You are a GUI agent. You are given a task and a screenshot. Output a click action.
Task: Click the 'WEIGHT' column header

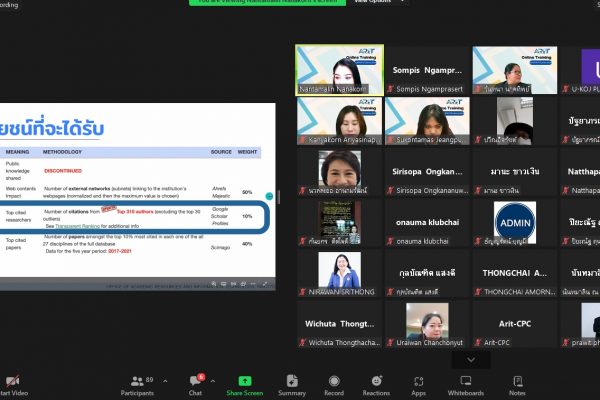(247, 152)
